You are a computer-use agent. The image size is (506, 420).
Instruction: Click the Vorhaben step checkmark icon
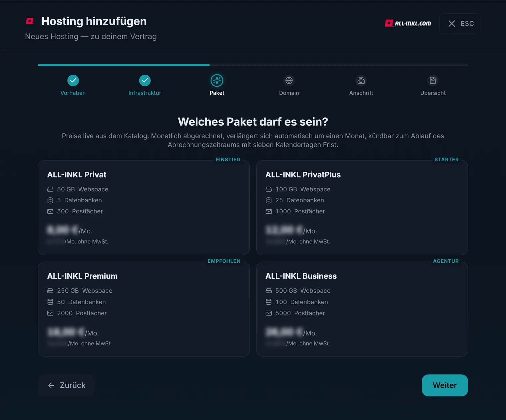point(73,80)
